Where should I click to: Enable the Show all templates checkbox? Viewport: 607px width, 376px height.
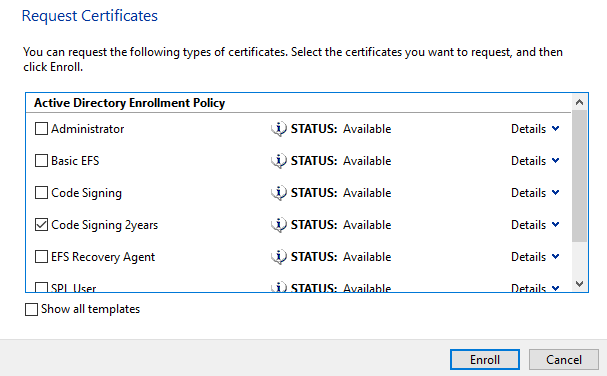(31, 309)
